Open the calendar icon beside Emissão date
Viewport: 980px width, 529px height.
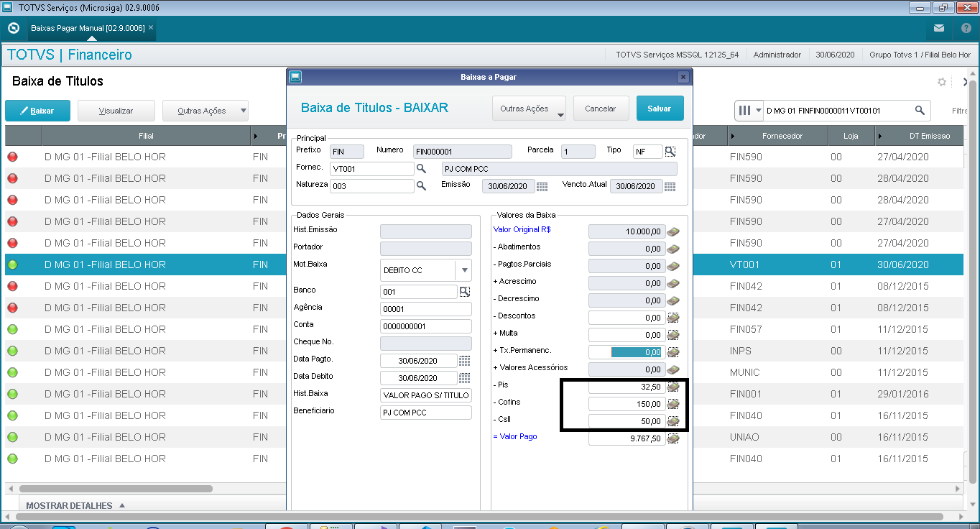(542, 186)
